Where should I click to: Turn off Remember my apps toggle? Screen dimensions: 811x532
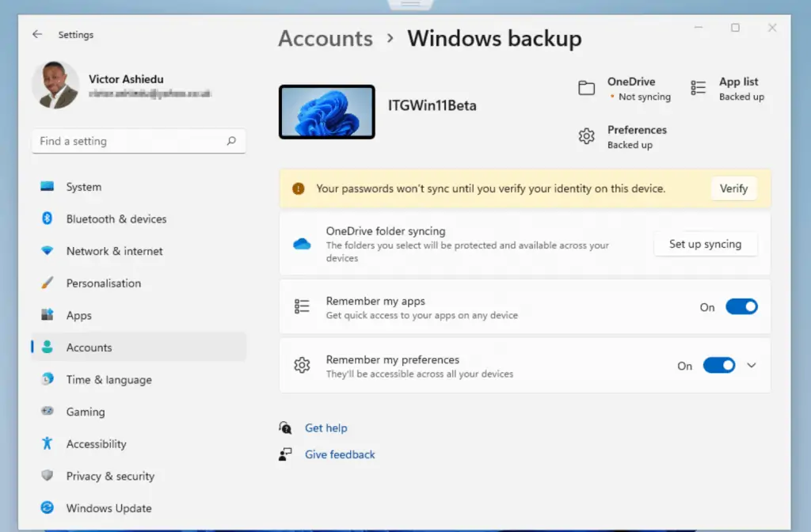tap(741, 306)
